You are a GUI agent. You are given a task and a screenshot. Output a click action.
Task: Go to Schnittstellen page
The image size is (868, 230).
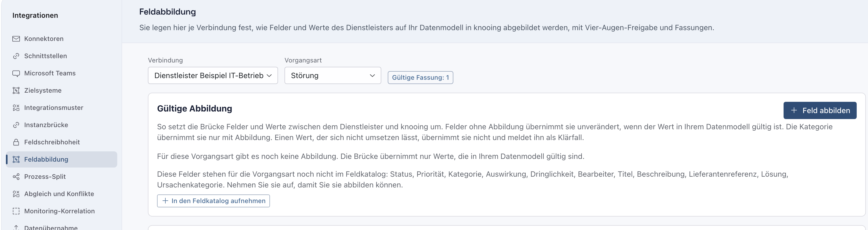click(61, 56)
